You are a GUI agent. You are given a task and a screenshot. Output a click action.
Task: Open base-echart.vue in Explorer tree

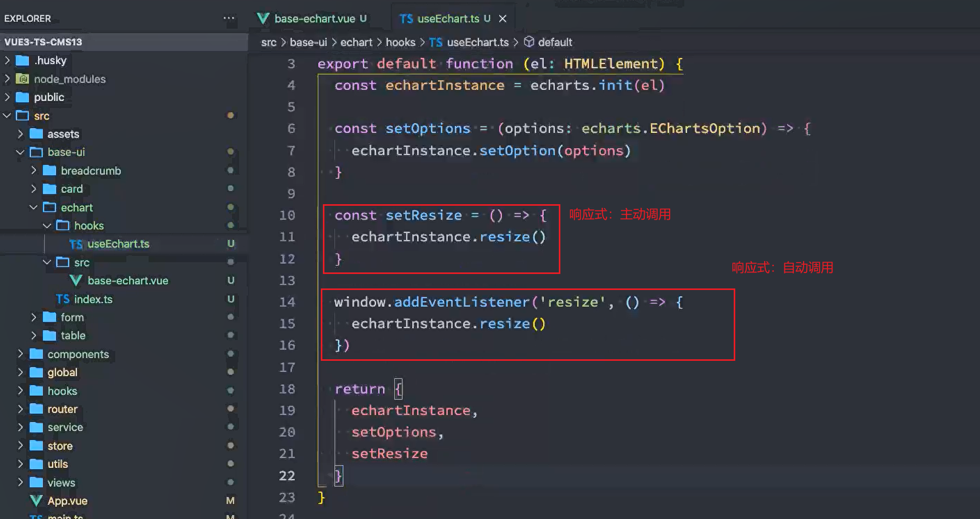(x=124, y=280)
